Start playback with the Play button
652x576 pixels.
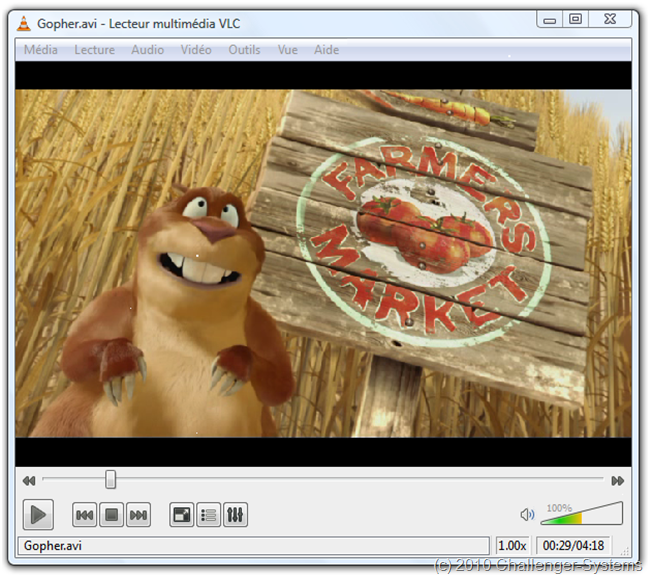38,515
